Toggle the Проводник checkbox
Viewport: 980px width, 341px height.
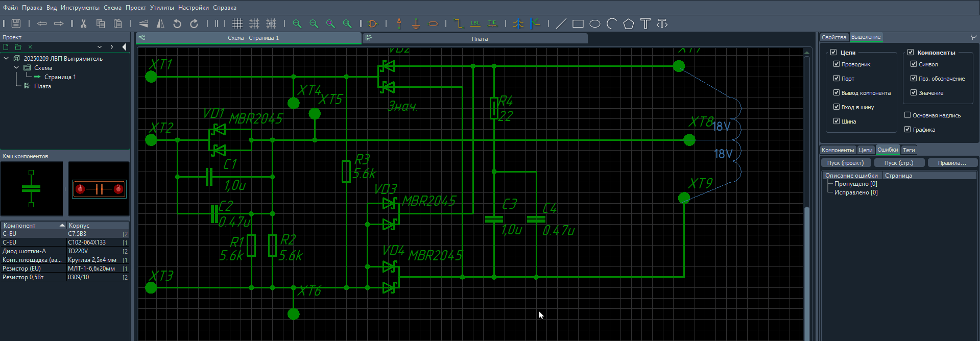[x=836, y=64]
